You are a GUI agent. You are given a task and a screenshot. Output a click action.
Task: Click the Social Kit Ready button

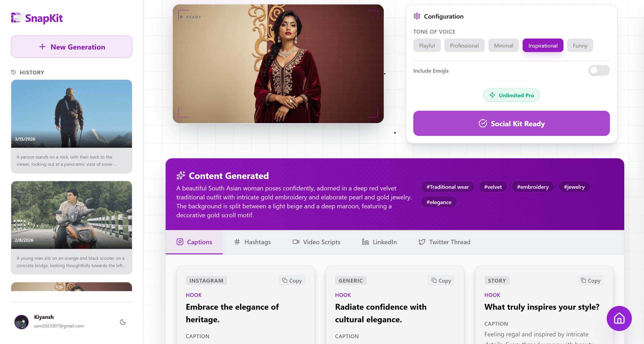512,123
